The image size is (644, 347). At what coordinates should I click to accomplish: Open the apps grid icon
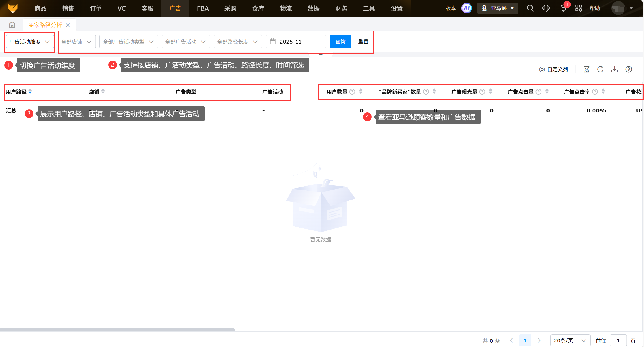coord(578,8)
